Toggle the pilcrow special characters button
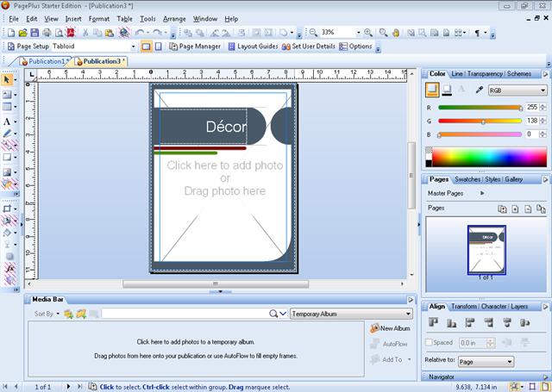Viewport: 552px width, 392px height. tap(477, 33)
